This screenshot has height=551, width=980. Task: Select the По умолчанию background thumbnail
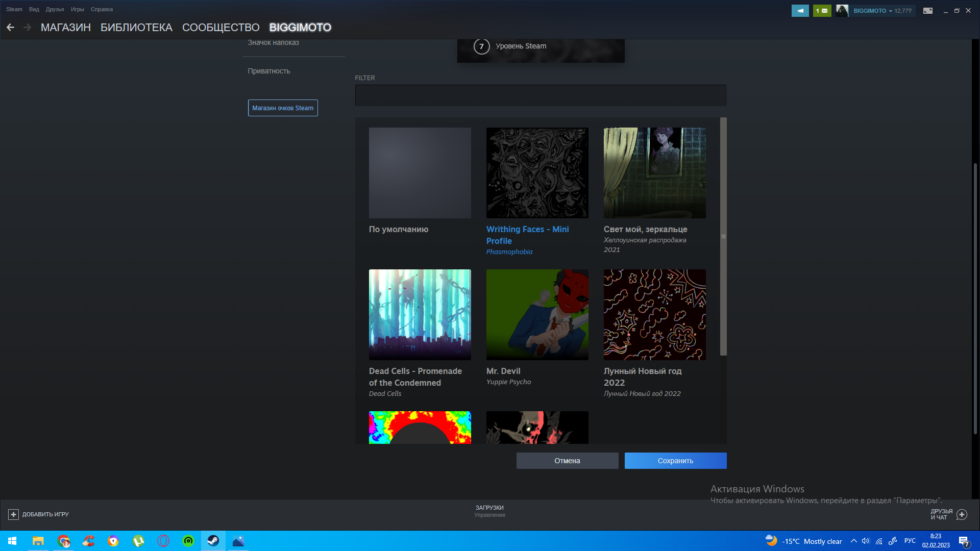420,173
